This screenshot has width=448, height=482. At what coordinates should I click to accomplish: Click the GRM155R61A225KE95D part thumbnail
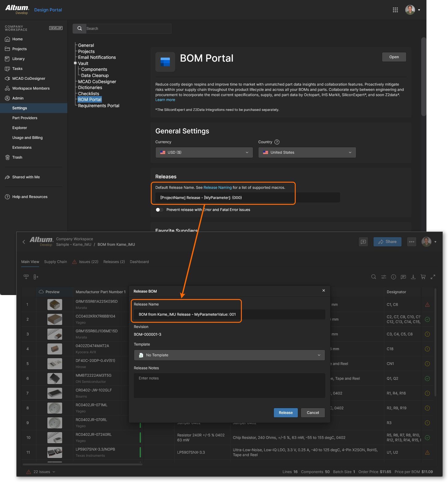coord(55,305)
